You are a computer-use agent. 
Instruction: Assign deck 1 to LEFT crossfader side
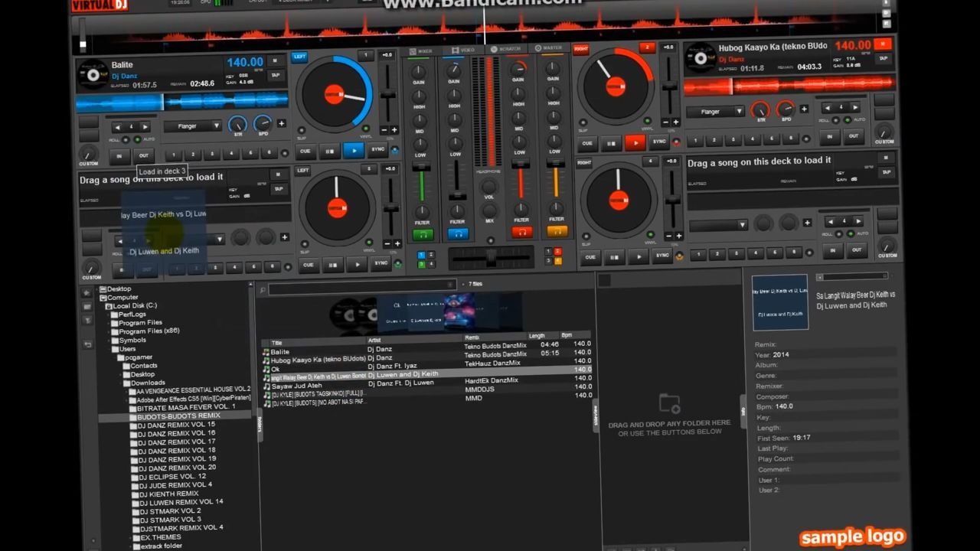(x=299, y=57)
